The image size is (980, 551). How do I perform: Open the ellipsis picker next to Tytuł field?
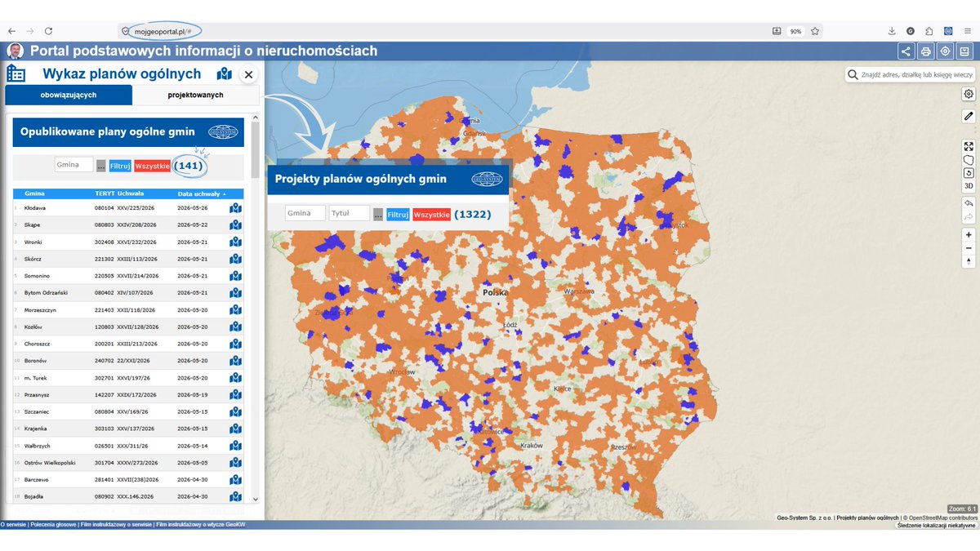378,215
